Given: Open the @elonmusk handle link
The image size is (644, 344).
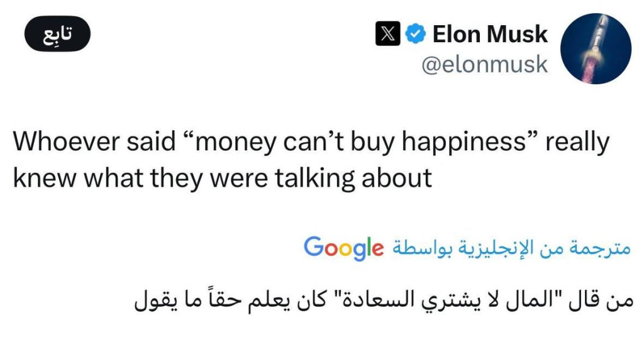Looking at the screenshot, I should (x=485, y=64).
